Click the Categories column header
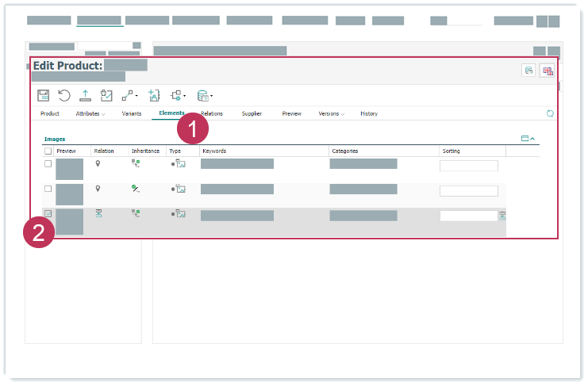The height and width of the screenshot is (386, 588). [x=345, y=151]
